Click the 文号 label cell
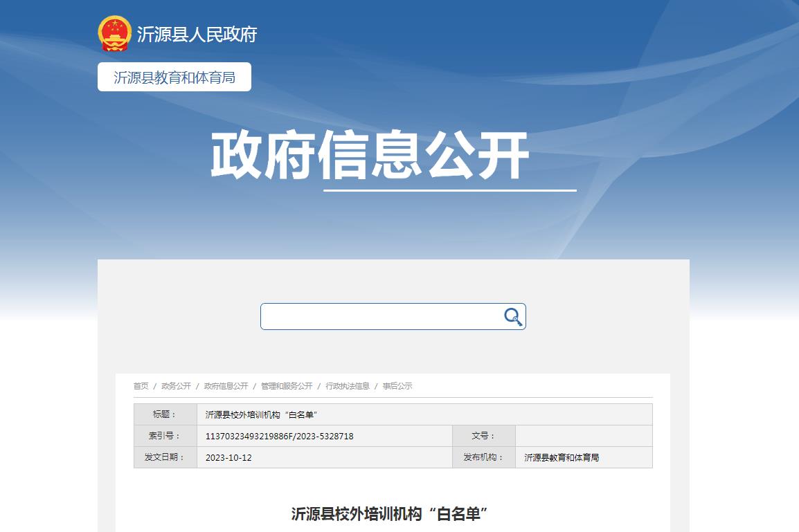The height and width of the screenshot is (532, 799). coord(483,436)
